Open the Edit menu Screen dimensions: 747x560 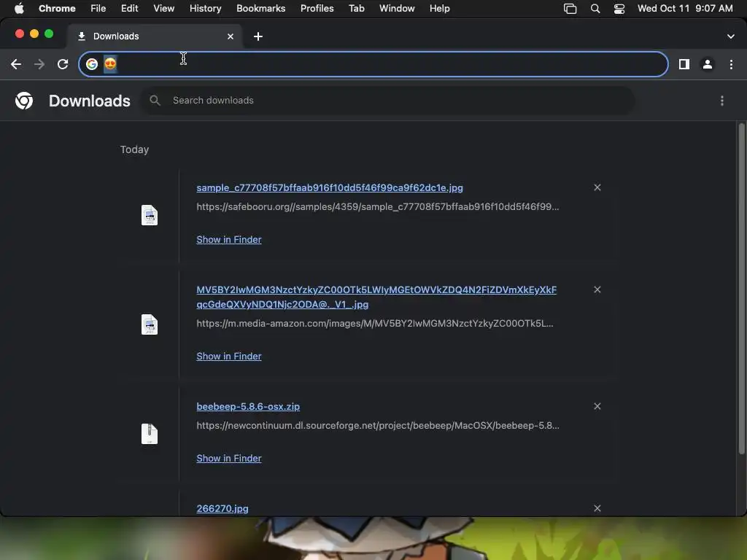click(x=130, y=9)
